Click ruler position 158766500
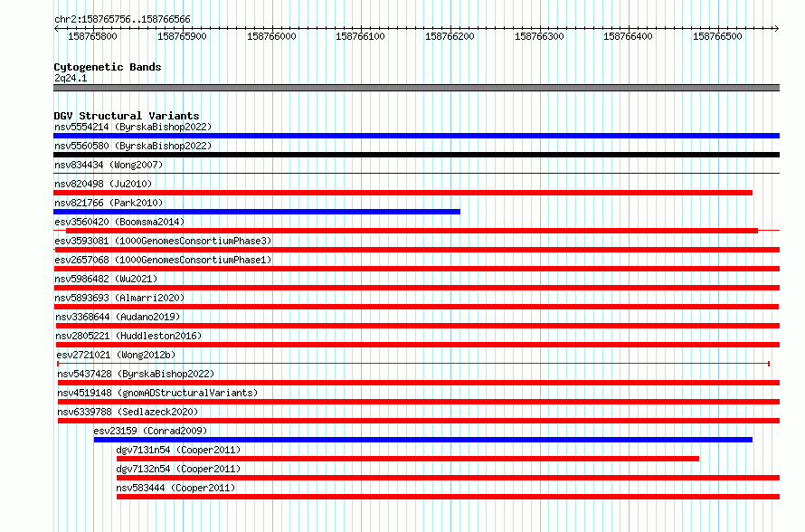This screenshot has height=532, width=805. pos(718,36)
